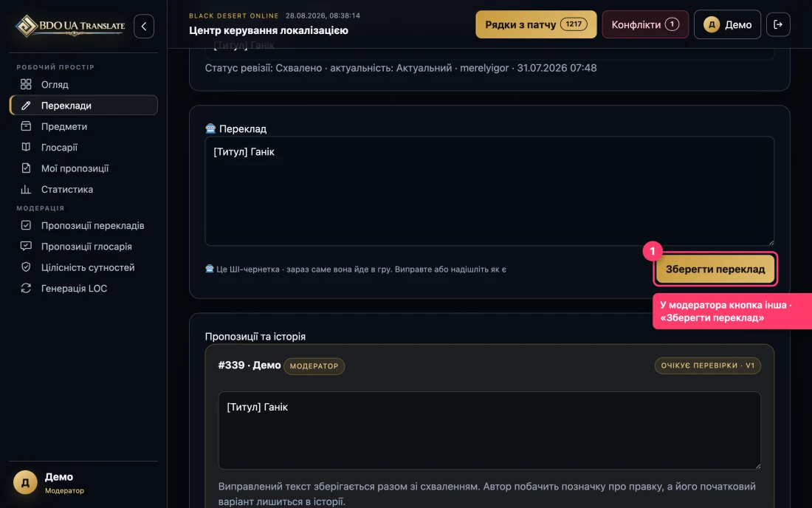Screen dimensions: 812x508
Task: Open Генерація LOC refresh icon
Action: (x=26, y=289)
